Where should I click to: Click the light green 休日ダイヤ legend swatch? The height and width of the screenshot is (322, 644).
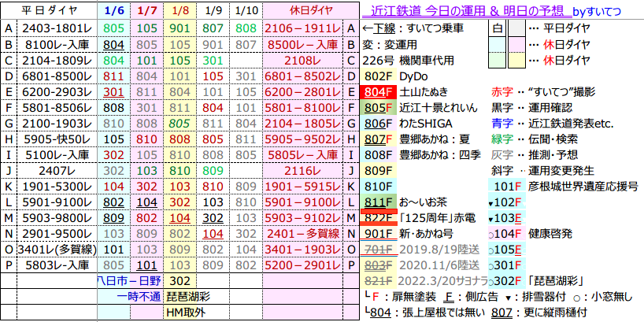pyautogui.click(x=497, y=61)
